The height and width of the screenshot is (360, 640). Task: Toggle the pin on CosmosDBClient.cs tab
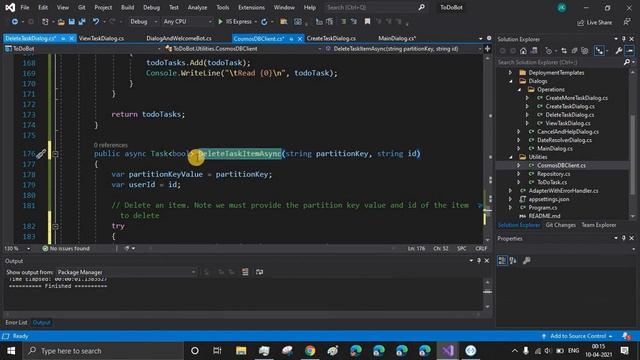[291, 39]
